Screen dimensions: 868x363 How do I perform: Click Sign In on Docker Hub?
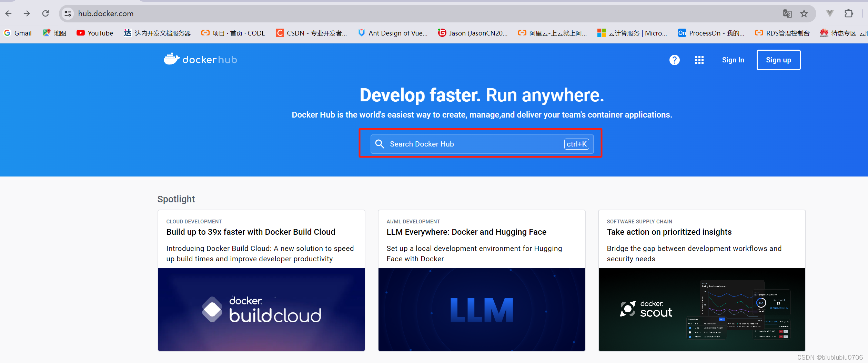pos(733,60)
